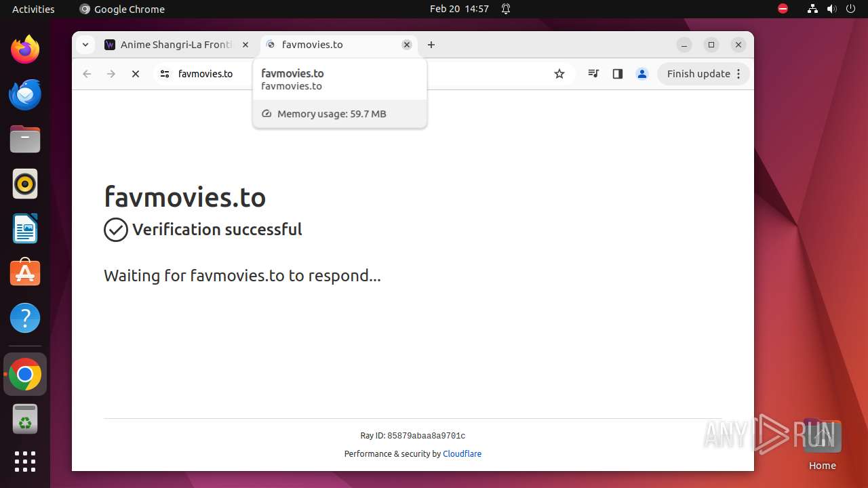Open the network status icon
The width and height of the screenshot is (868, 488).
click(x=812, y=9)
